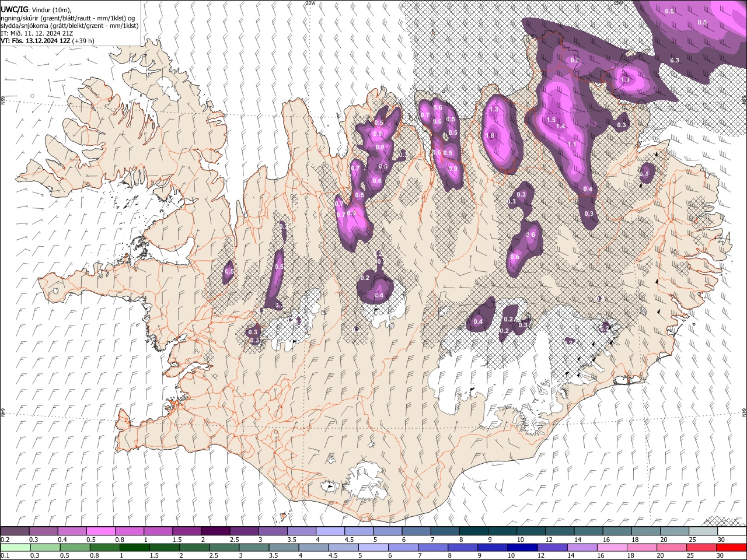This screenshot has width=747, height=560.
Task: Click the deep blue rain swatch between 10 and 12
Action: [x=522, y=547]
